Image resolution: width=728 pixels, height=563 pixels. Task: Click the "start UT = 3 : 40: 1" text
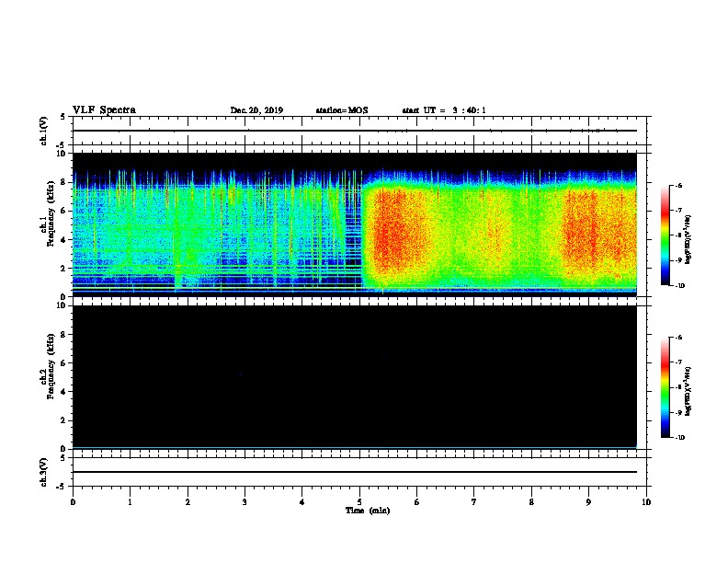444,110
